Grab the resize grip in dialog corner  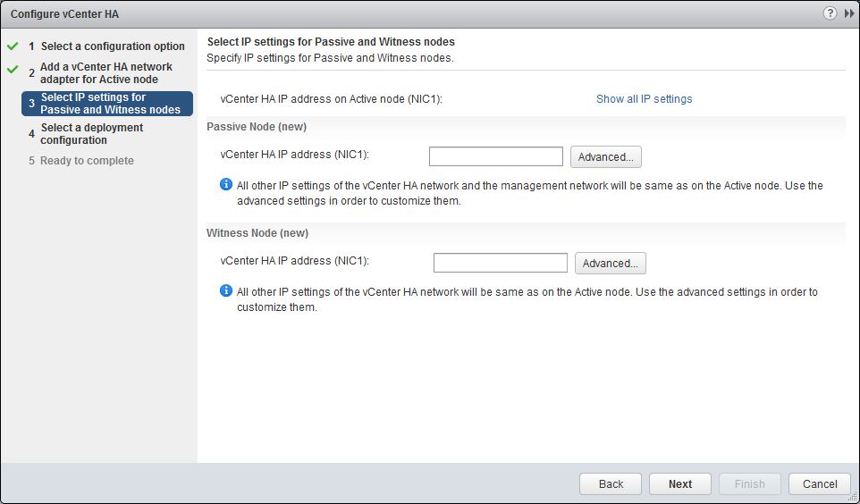(852, 496)
